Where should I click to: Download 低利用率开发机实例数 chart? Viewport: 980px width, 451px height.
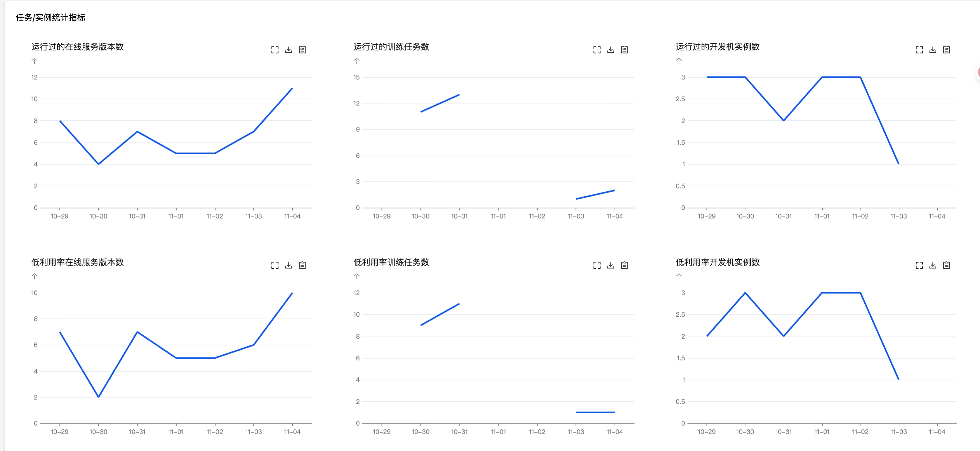pyautogui.click(x=932, y=265)
